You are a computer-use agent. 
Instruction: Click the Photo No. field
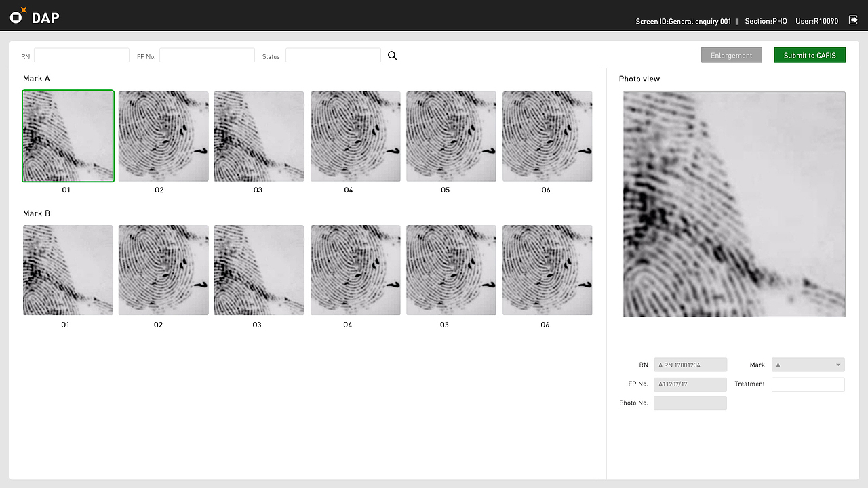690,403
